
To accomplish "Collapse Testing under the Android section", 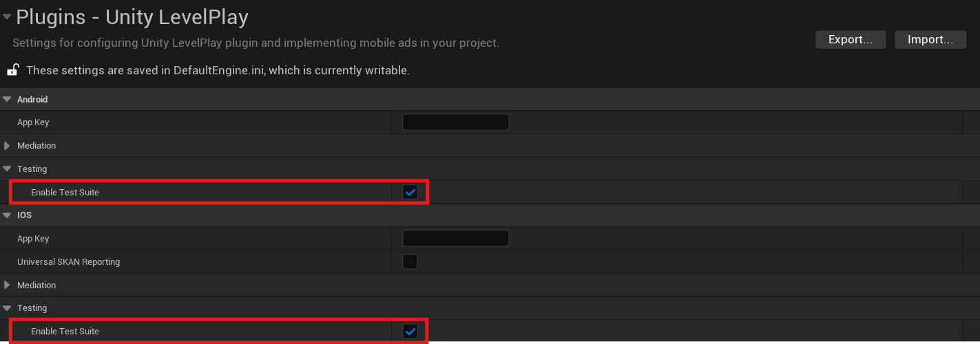I will tap(7, 169).
